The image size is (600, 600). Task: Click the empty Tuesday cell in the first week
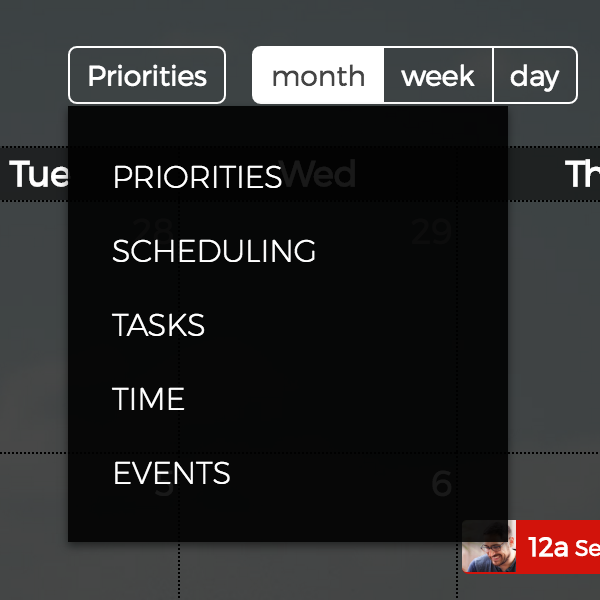(34, 326)
